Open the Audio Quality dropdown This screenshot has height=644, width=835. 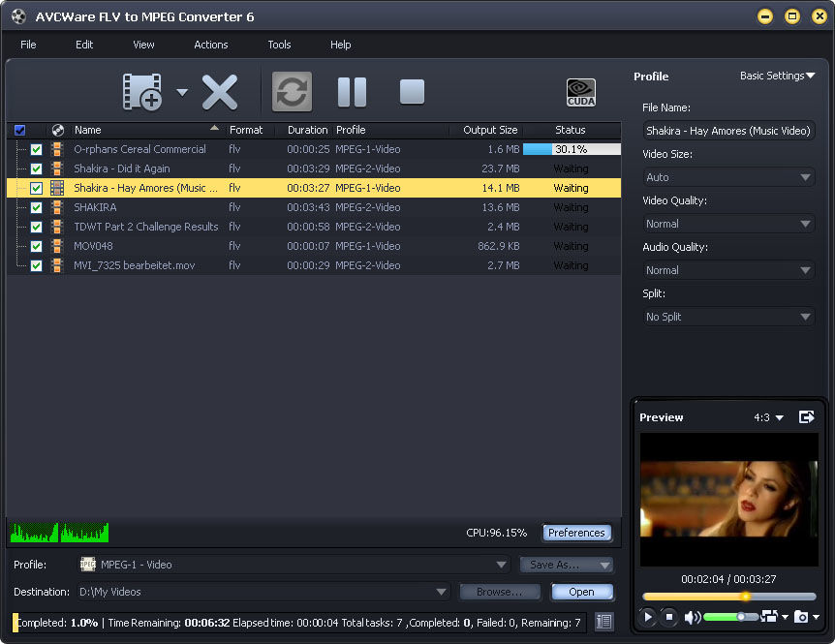728,270
